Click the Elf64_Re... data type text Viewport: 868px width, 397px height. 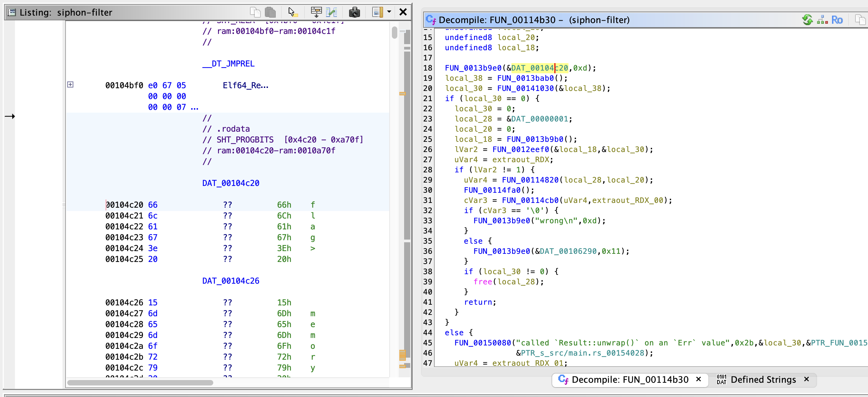coord(246,86)
